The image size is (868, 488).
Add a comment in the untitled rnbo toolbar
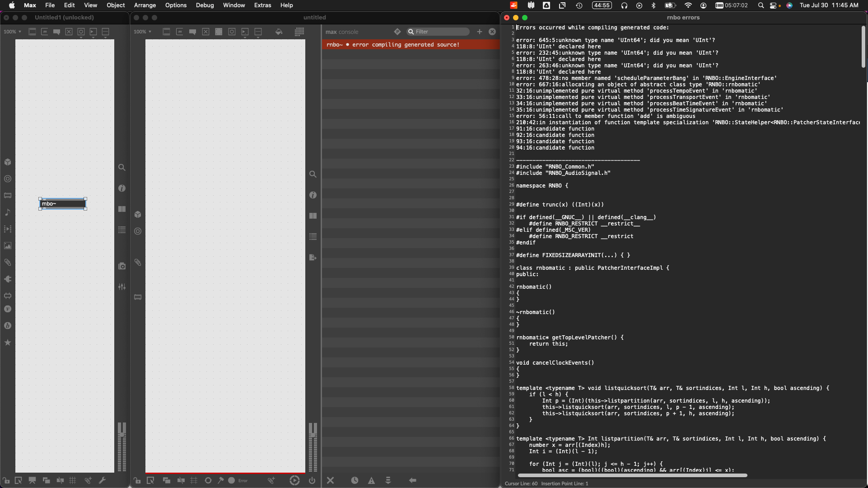(x=192, y=32)
